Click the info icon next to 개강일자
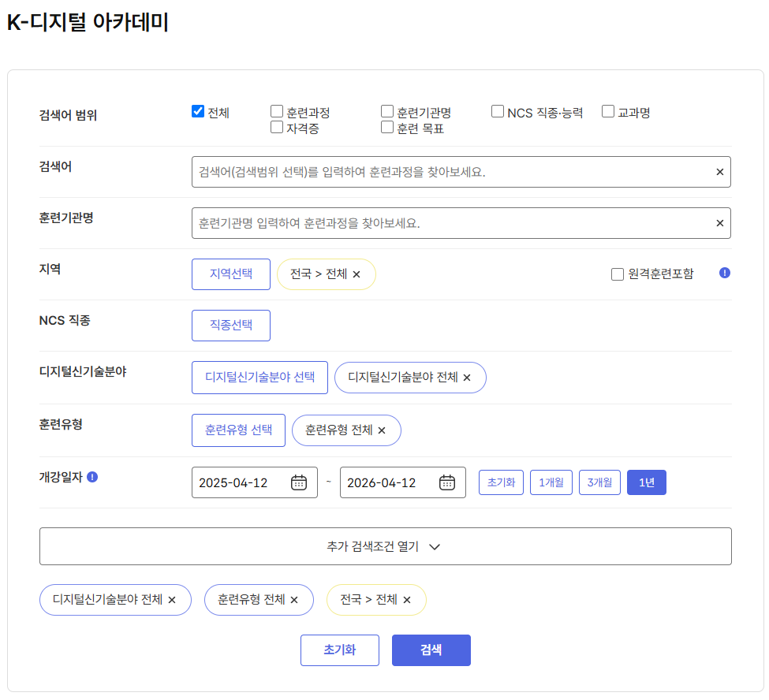Screen dimensions: 769x700 coord(92,477)
